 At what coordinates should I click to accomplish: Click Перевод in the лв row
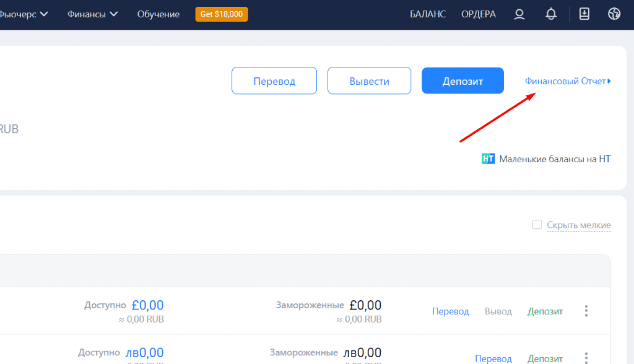pos(493,359)
